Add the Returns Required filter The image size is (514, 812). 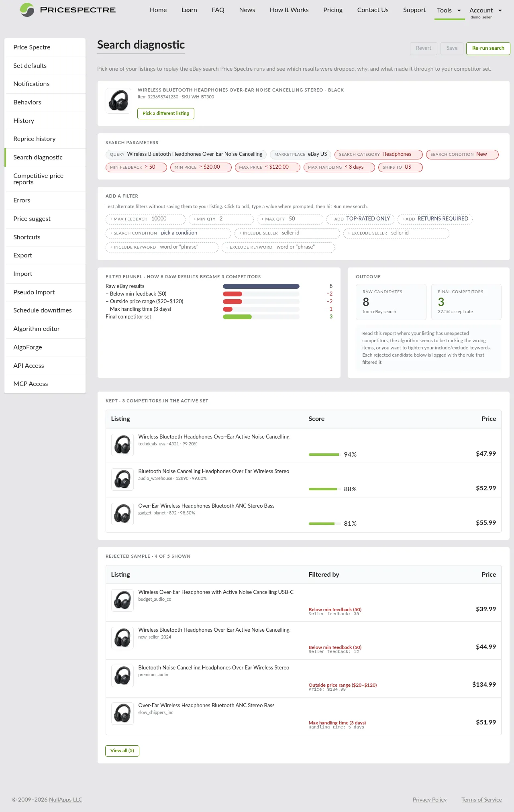pyautogui.click(x=435, y=219)
